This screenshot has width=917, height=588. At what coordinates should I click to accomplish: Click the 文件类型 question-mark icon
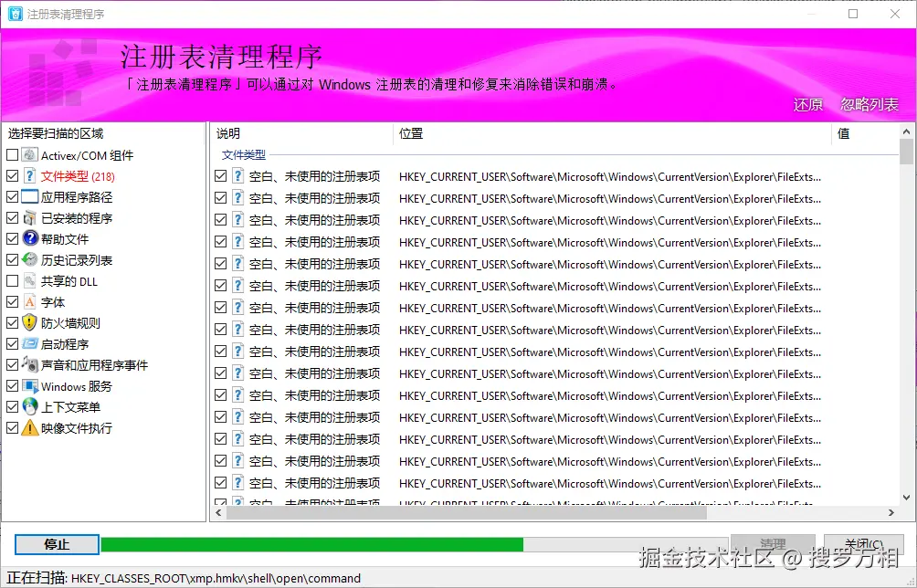click(x=30, y=176)
